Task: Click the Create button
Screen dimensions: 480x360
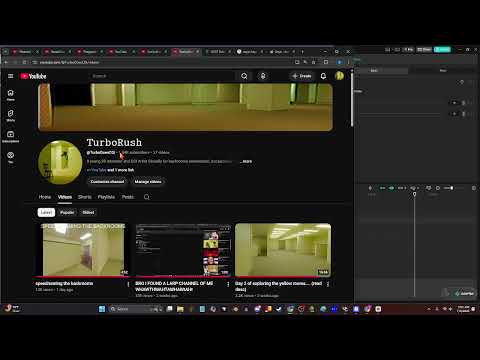Action: [x=302, y=76]
